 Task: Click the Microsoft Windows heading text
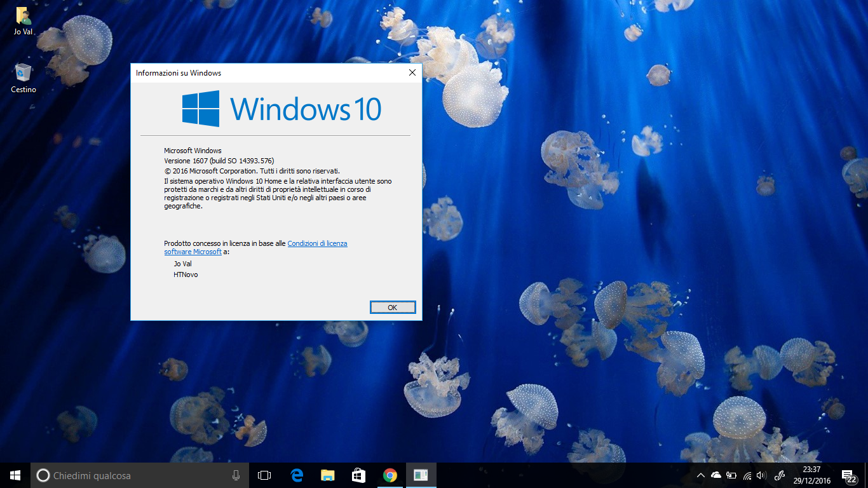click(193, 151)
